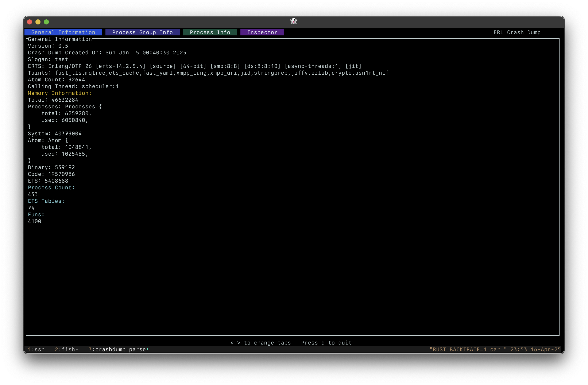
Task: Click the Process Count heading
Action: 51,187
